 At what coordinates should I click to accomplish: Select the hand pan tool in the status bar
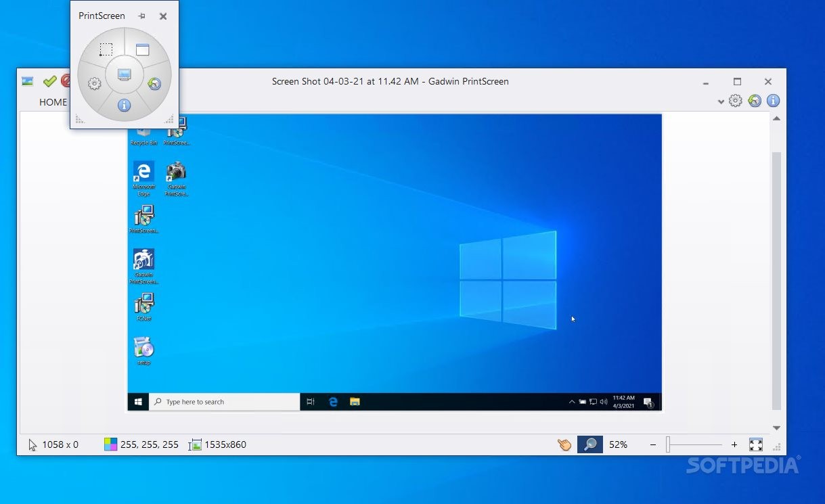pyautogui.click(x=564, y=444)
